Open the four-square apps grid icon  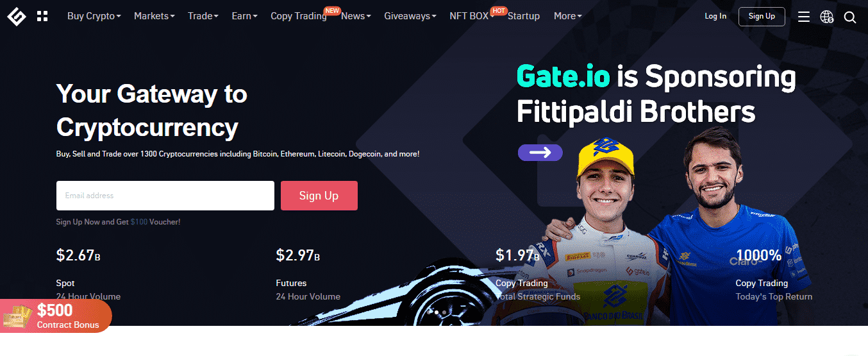click(x=42, y=16)
